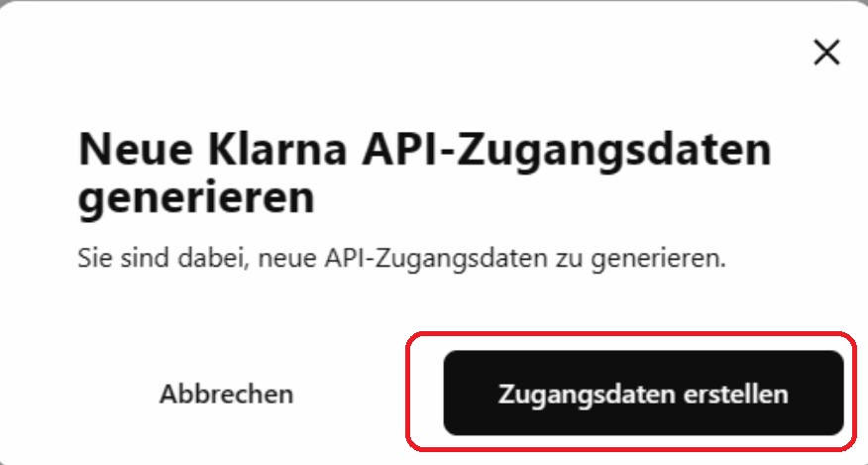Select the word Klarna in the title
This screenshot has width=868, height=465.
pos(277,149)
